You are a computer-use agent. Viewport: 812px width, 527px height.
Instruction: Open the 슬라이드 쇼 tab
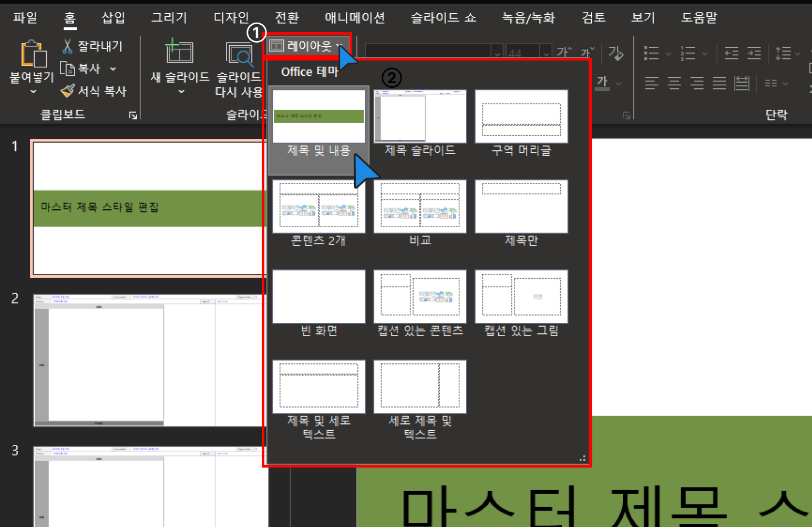pyautogui.click(x=443, y=18)
